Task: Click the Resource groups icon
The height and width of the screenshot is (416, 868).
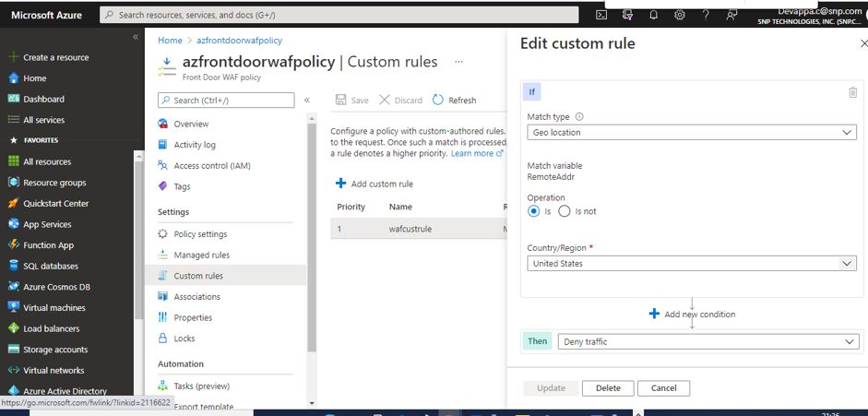Action: (x=14, y=183)
